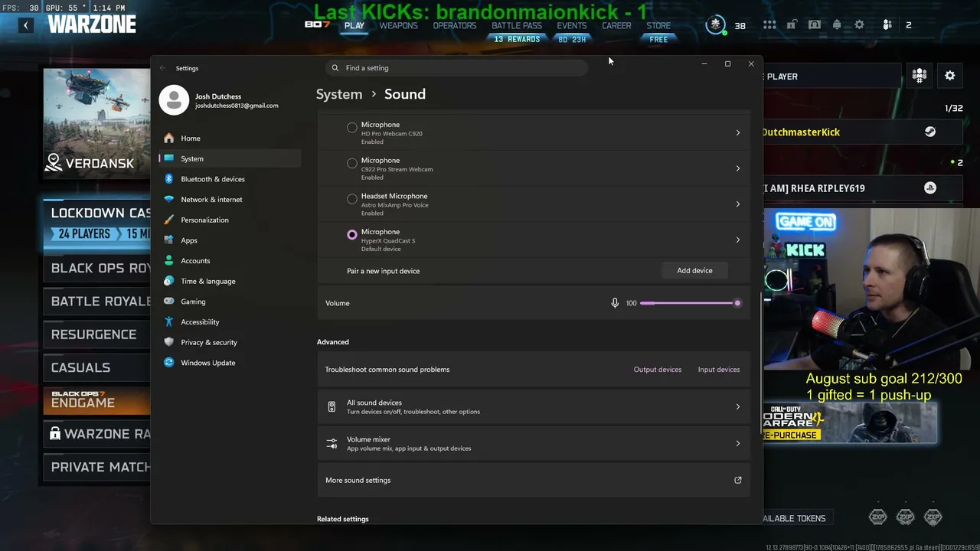Click the Accessibility figure icon in sidebar
The image size is (980, 551).
pos(169,322)
